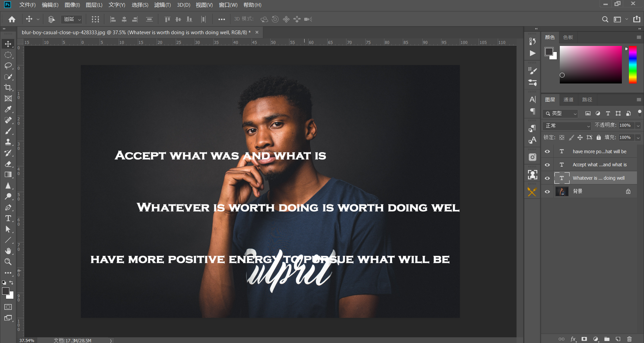Viewport: 644px width, 343px height.
Task: Select the Clone Stamp tool
Action: [x=8, y=142]
